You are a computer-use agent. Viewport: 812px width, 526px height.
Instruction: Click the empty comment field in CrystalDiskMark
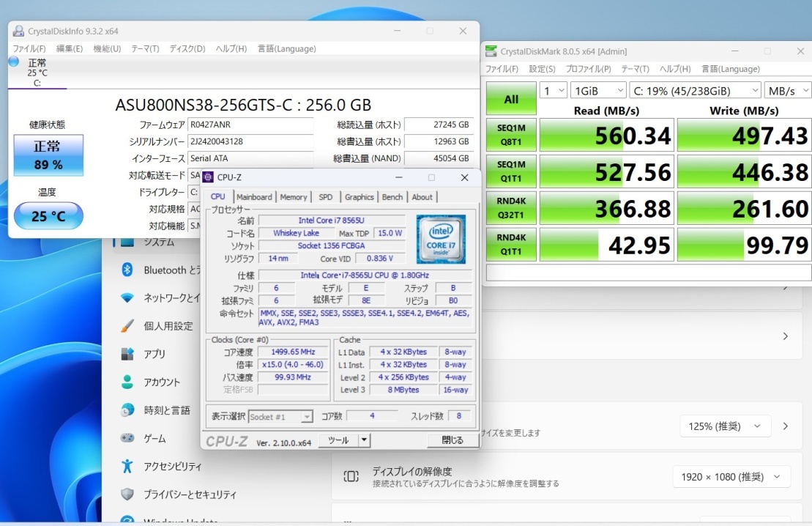point(649,273)
